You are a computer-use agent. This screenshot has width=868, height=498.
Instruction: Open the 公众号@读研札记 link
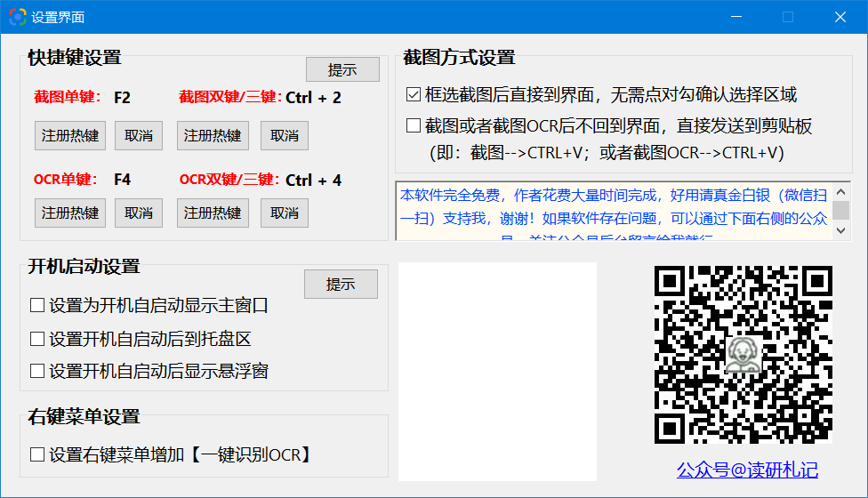pos(747,470)
